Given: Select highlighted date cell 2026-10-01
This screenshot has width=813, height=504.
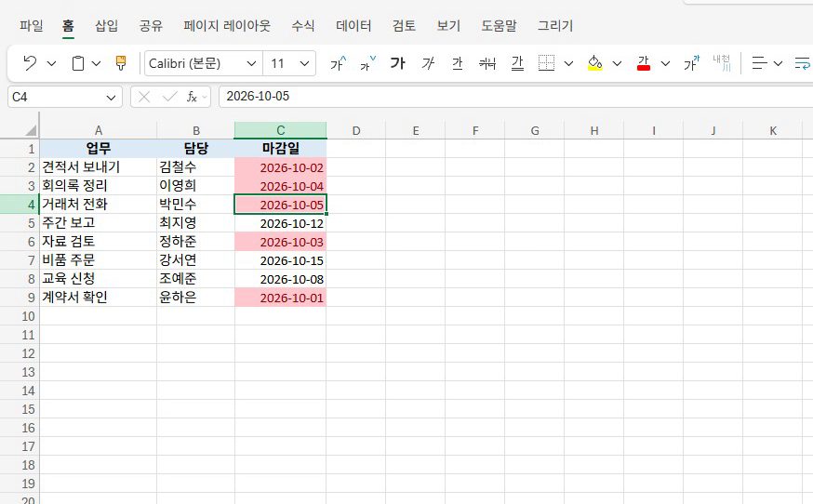Looking at the screenshot, I should click(280, 298).
